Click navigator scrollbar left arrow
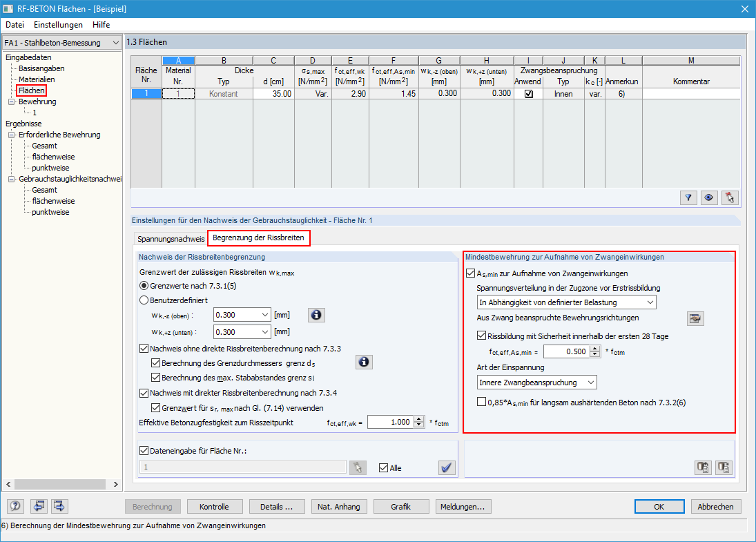 tap(8, 484)
